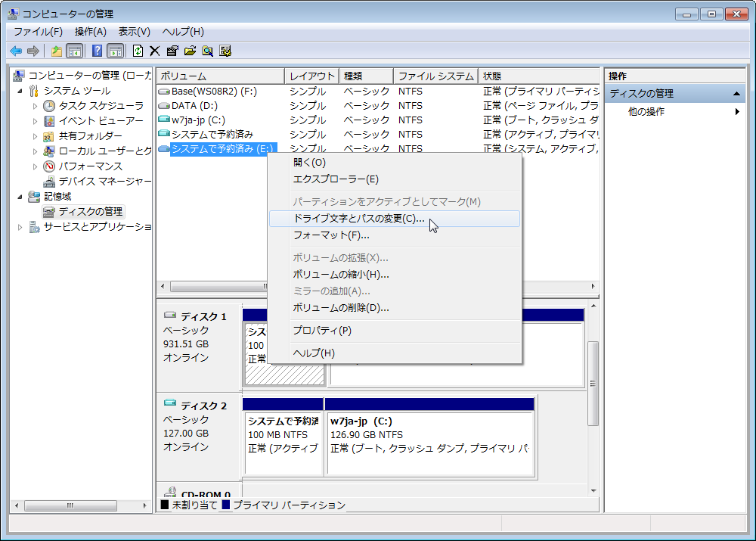Image resolution: width=756 pixels, height=541 pixels.
Task: Click the magnifier Explore toolbar icon
Action: click(208, 51)
